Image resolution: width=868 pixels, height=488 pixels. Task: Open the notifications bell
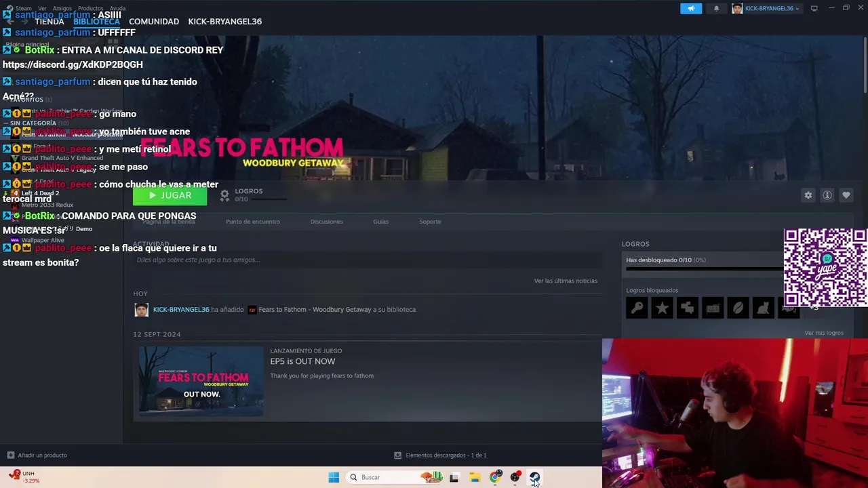click(x=716, y=8)
